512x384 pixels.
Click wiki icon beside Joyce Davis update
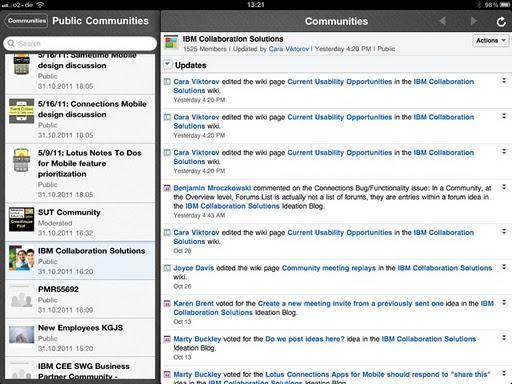coord(167,268)
